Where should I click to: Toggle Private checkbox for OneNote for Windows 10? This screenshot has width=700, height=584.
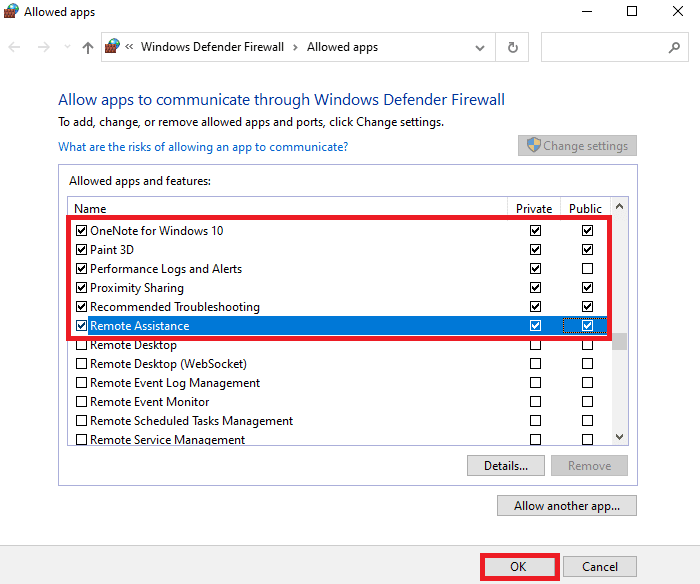tap(535, 230)
